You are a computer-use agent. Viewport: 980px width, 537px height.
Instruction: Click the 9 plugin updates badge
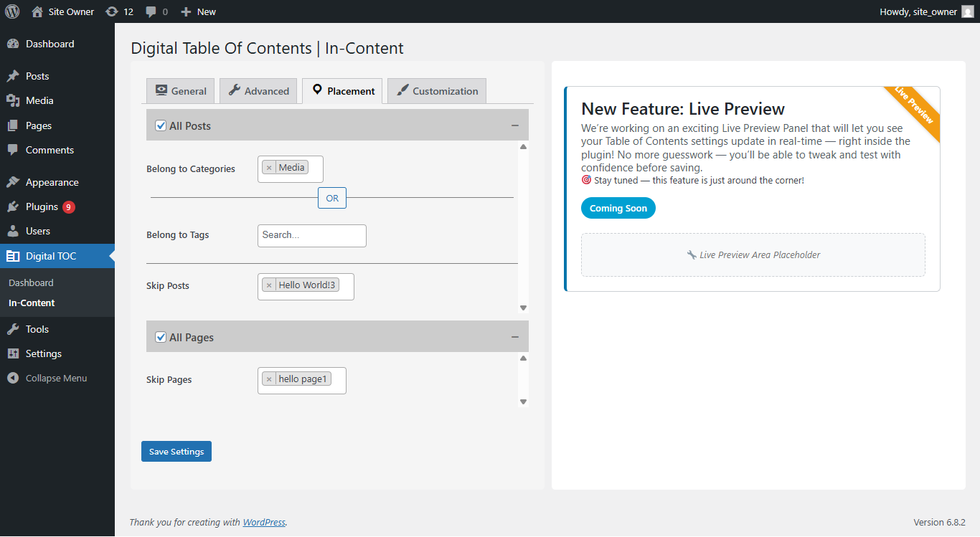[x=69, y=207]
